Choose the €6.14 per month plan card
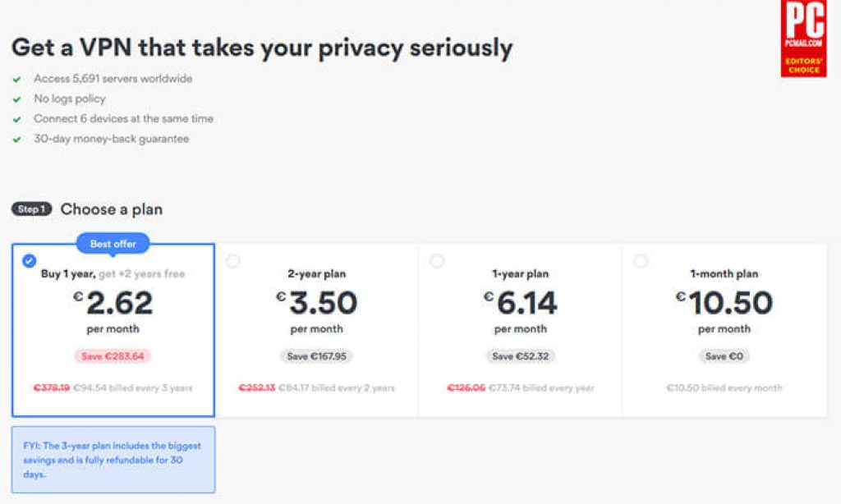The height and width of the screenshot is (504, 841). (521, 330)
